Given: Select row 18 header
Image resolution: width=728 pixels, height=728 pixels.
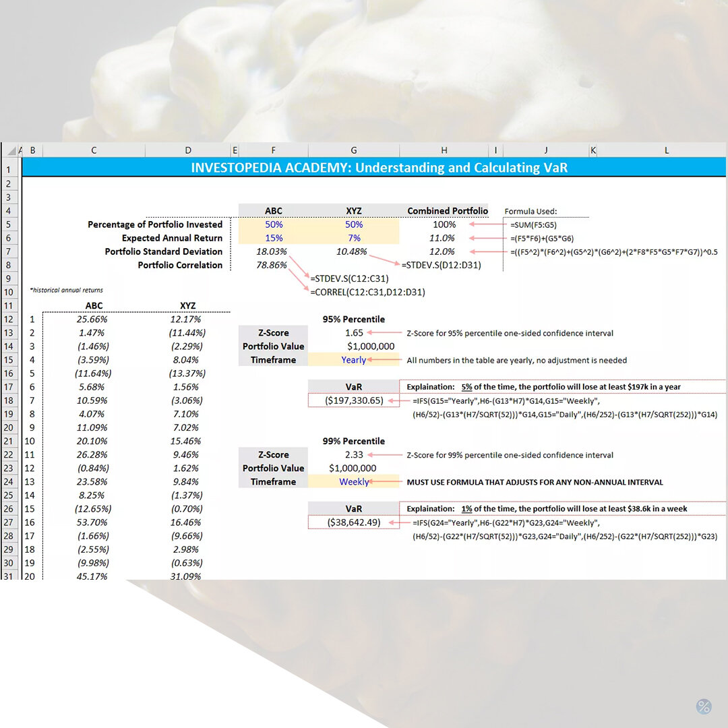Looking at the screenshot, I should pyautogui.click(x=9, y=400).
